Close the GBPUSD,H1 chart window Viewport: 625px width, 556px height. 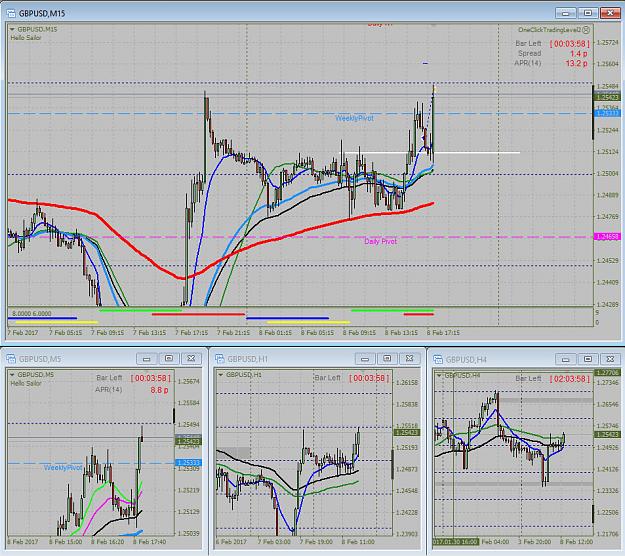(409, 359)
